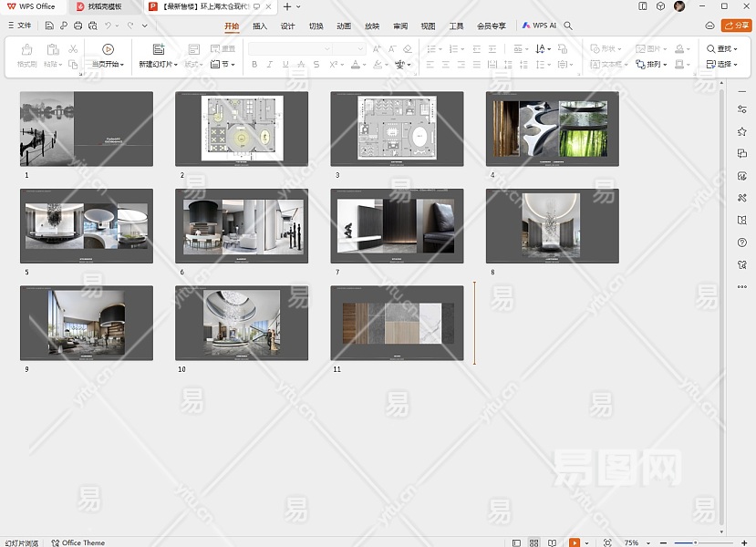Click the Print icon in quick access toolbar
Viewport: 756px width, 547px height.
(79, 26)
